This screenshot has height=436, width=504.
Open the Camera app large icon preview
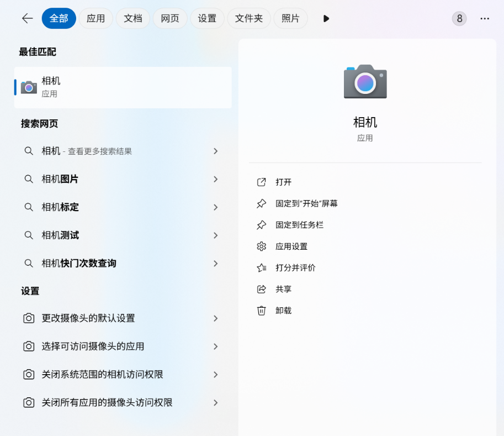(x=365, y=81)
